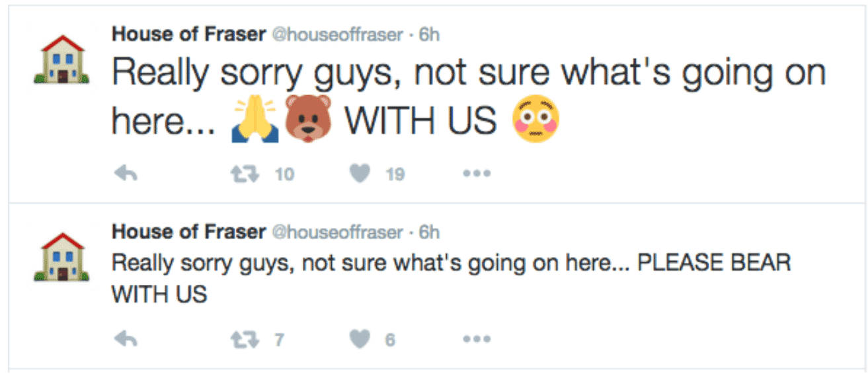Open more options on second tweet
868x374 pixels.
tap(477, 339)
